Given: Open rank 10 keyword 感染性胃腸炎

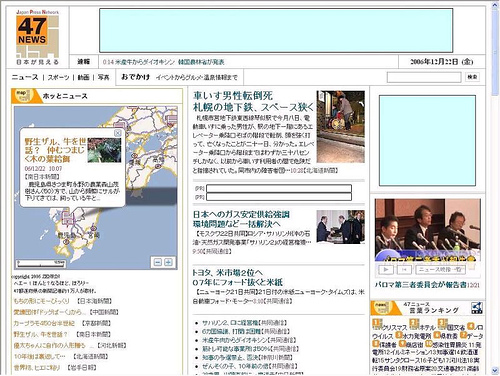Looking at the screenshot, I should pyautogui.click(x=450, y=344).
